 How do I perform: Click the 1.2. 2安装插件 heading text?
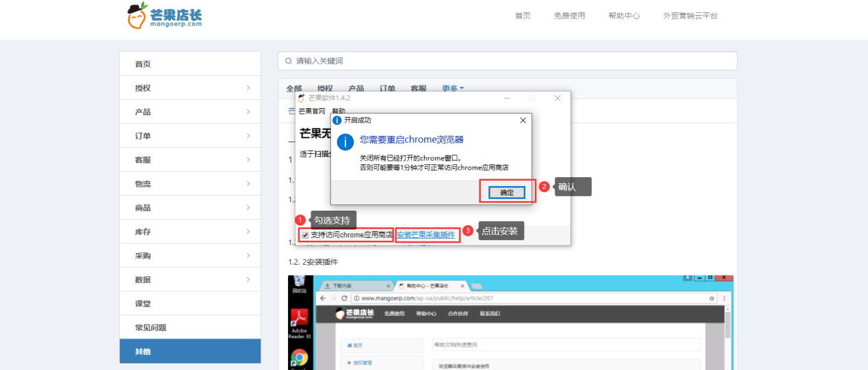point(313,262)
